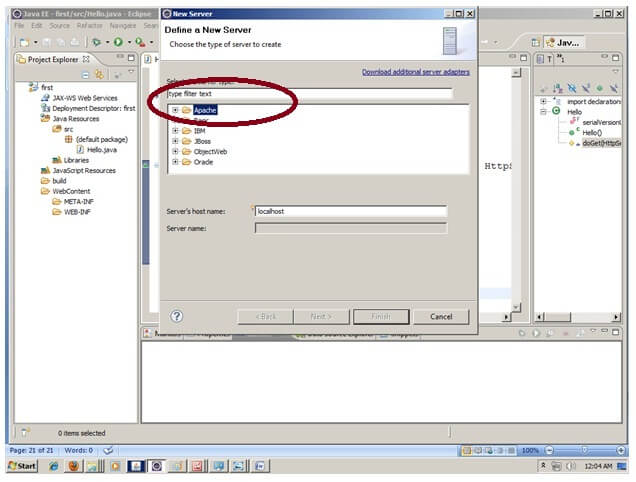Viewport: 636px width, 482px height.
Task: Click the Open Perspective icon beside Java EE
Action: point(535,42)
